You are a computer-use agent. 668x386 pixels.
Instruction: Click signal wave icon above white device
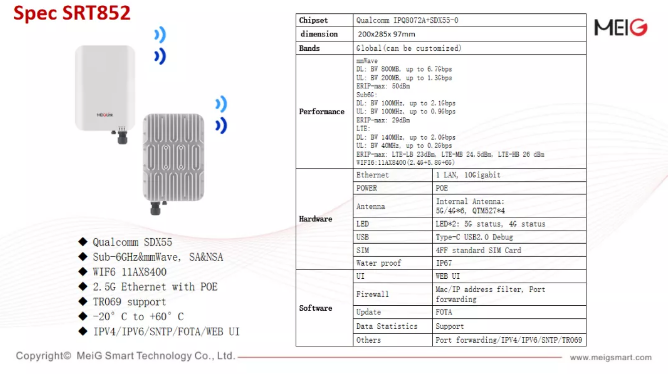[x=160, y=46]
